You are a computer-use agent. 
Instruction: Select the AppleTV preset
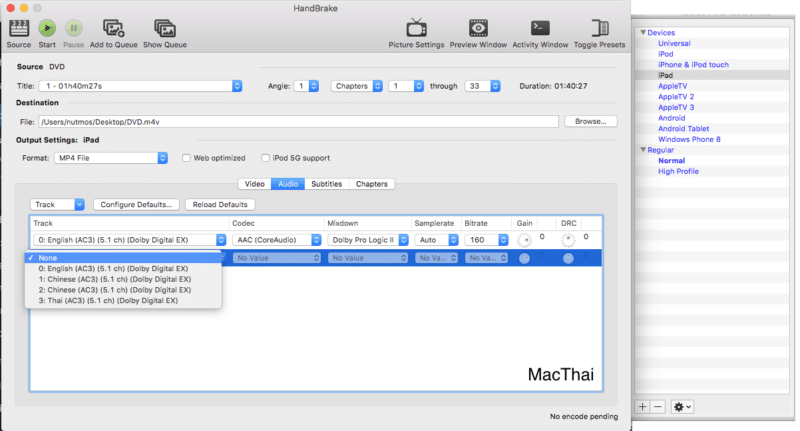click(672, 86)
